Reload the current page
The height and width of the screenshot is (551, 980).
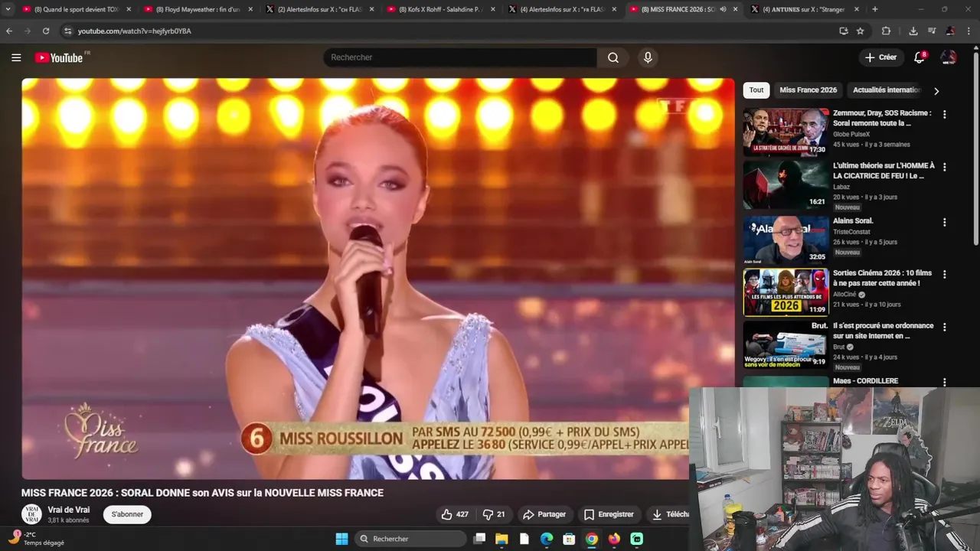click(46, 31)
